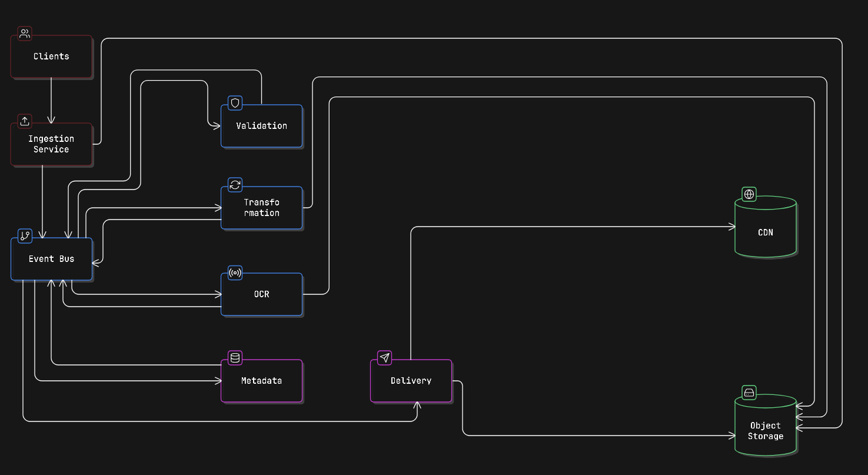This screenshot has height=475, width=868.
Task: Click the OCR node label
Action: pyautogui.click(x=261, y=294)
